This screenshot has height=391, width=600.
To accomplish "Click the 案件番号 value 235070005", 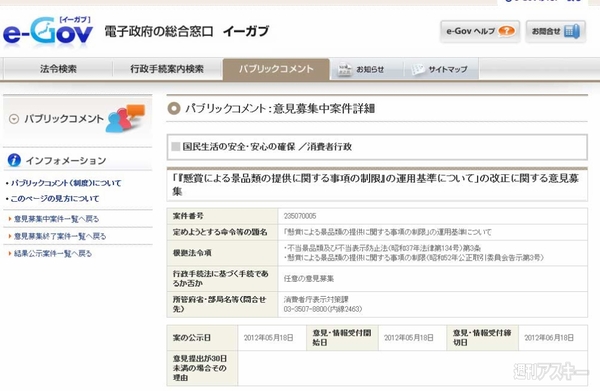I will point(300,216).
